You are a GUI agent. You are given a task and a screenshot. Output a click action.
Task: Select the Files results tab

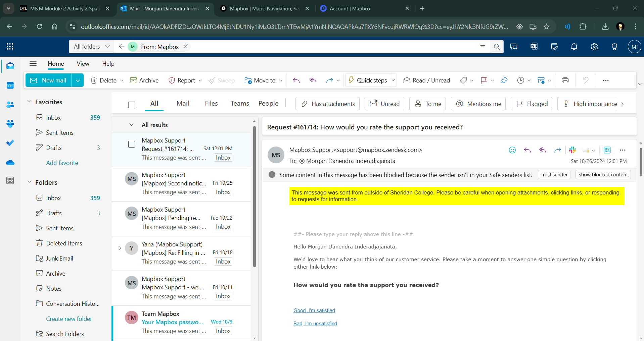point(211,104)
